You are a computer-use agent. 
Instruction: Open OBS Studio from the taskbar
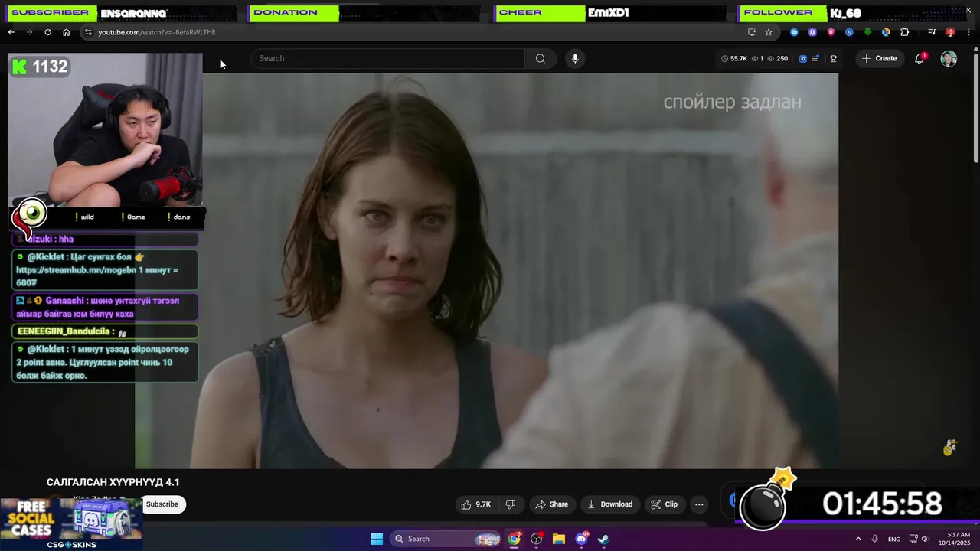[x=537, y=539]
